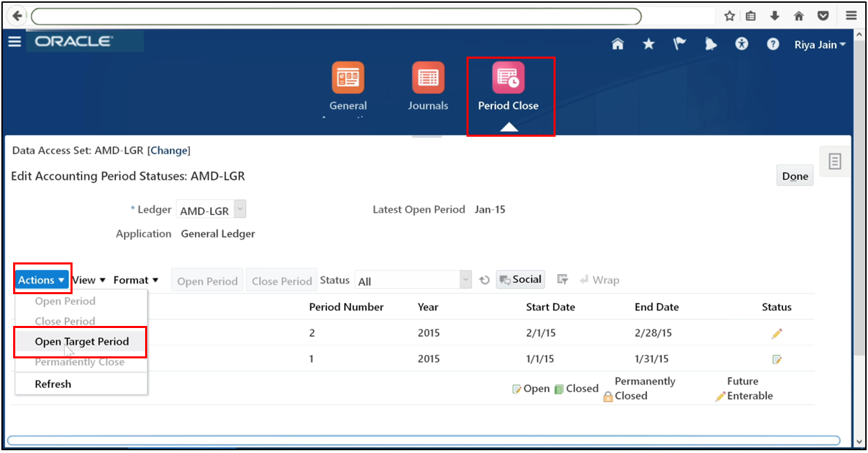
Task: Select Open Target Period from Actions menu
Action: 81,341
